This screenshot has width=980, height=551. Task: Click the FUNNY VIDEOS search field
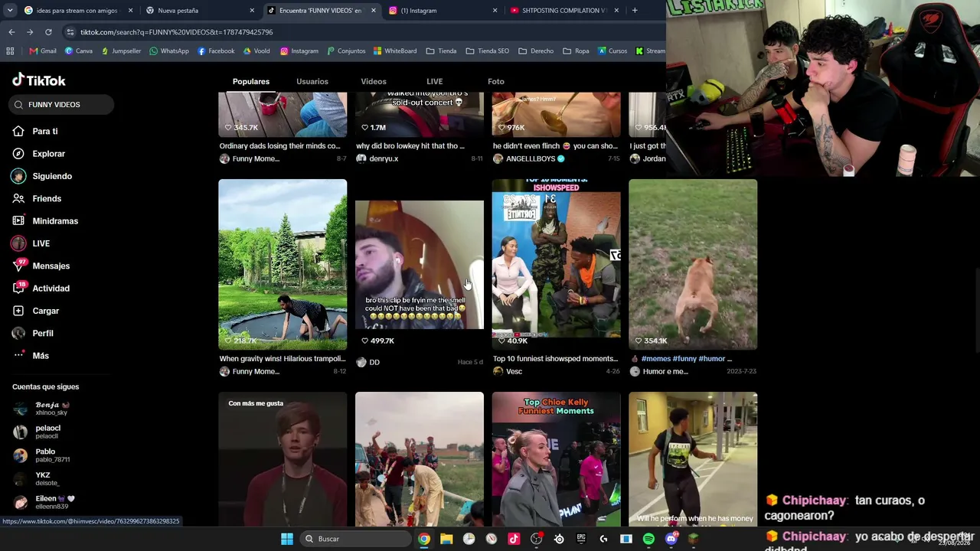62,105
